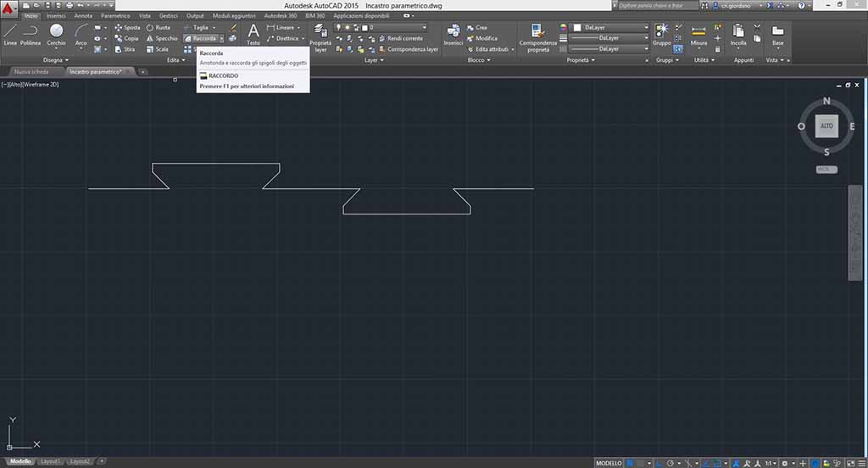This screenshot has height=468, width=868.
Task: Click the undo arrow in quick access toolbar
Action: point(81,5)
